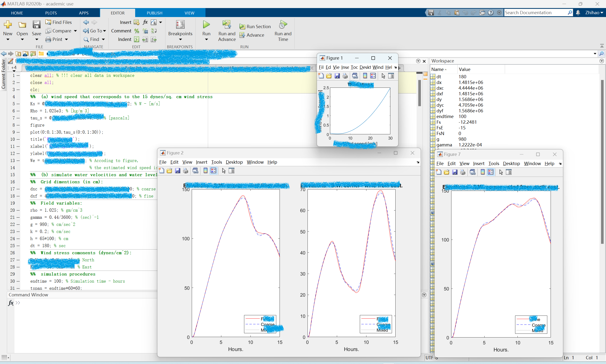
Task: Expand the Save dropdown arrow
Action: click(x=36, y=39)
